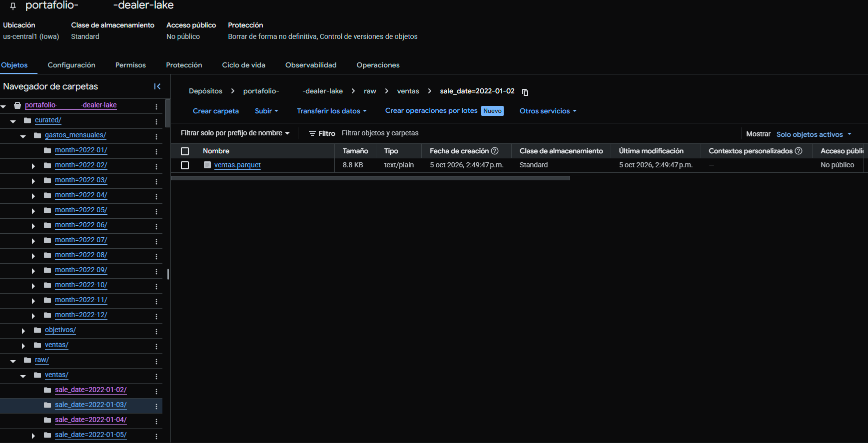Screen dimensions: 868x443
Task: Expand the month=2022-02/ folder
Action: click(x=33, y=166)
